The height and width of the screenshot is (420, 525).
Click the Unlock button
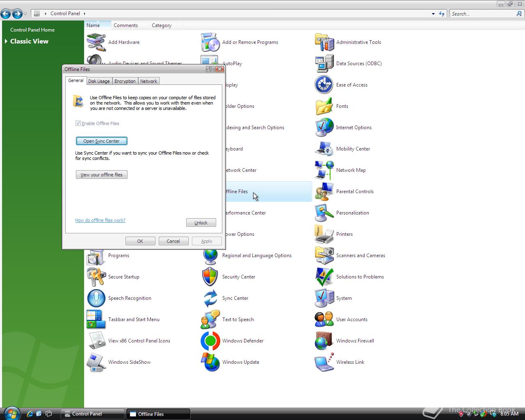[x=201, y=223]
